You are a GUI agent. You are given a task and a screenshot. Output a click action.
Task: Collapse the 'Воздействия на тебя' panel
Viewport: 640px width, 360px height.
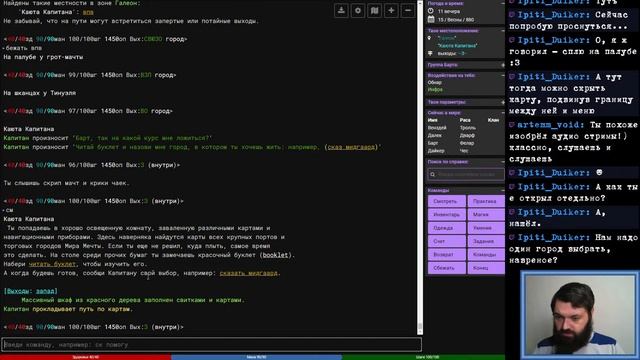click(502, 76)
